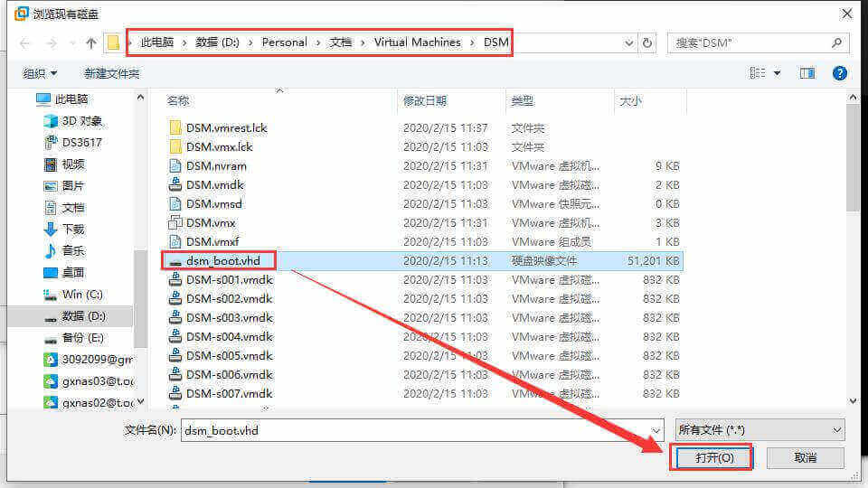Open 所有文件 (*.*) file type dropdown

tap(760, 430)
